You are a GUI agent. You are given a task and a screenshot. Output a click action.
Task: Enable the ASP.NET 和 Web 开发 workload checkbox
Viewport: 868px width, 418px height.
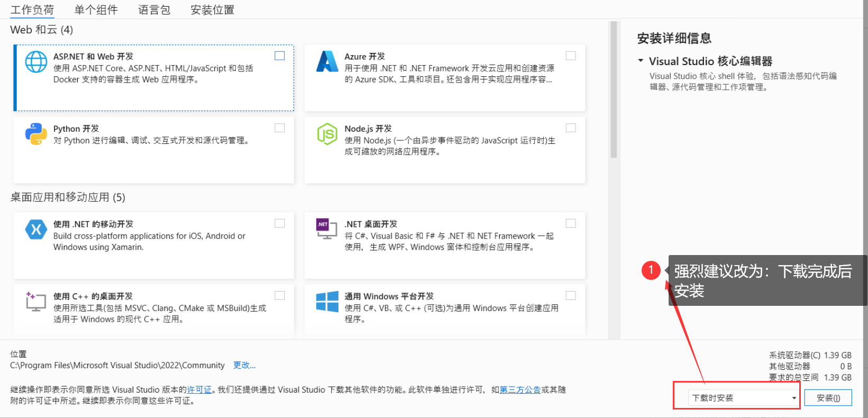pyautogui.click(x=280, y=56)
